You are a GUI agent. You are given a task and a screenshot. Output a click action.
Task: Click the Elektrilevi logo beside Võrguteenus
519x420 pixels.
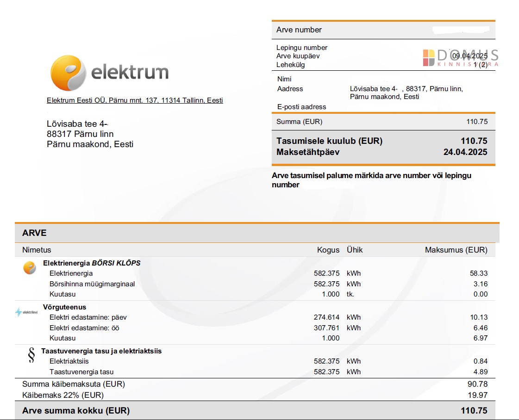26,312
